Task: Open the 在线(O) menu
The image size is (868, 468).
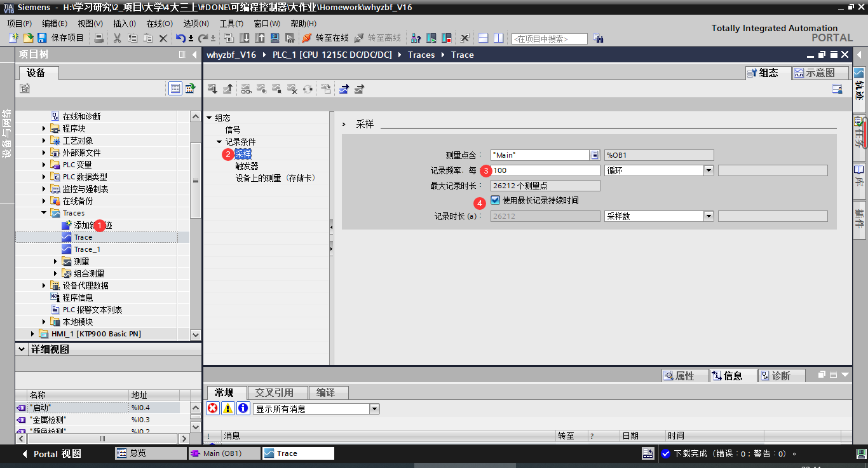Action: click(159, 24)
